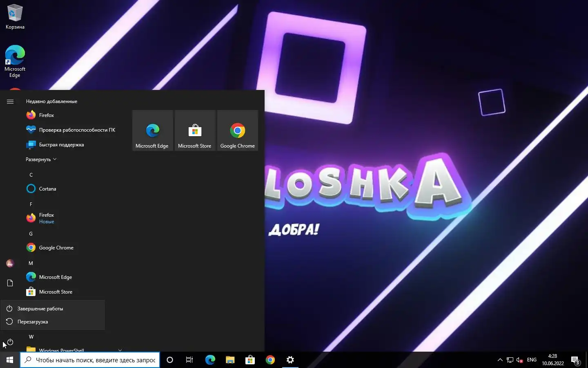Viewport: 588px width, 368px height.
Task: Open Windows PowerShell folder entry
Action: pyautogui.click(x=73, y=350)
